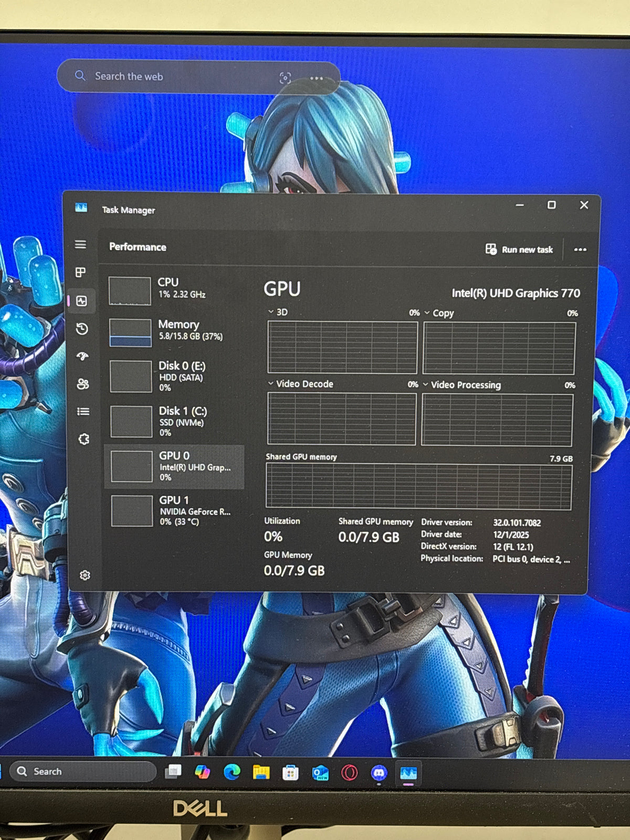
Task: Click the driver date 12/1/2025
Action: [x=511, y=534]
